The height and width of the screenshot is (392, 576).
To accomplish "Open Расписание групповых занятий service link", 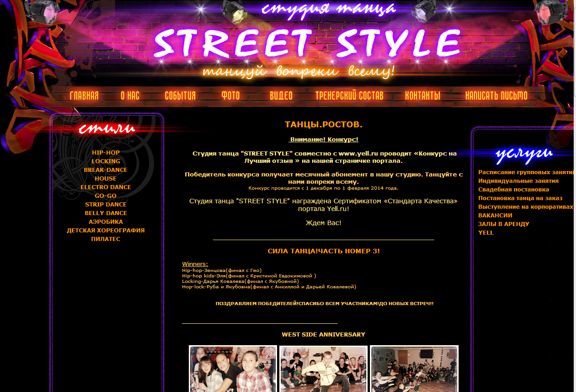I will point(525,172).
